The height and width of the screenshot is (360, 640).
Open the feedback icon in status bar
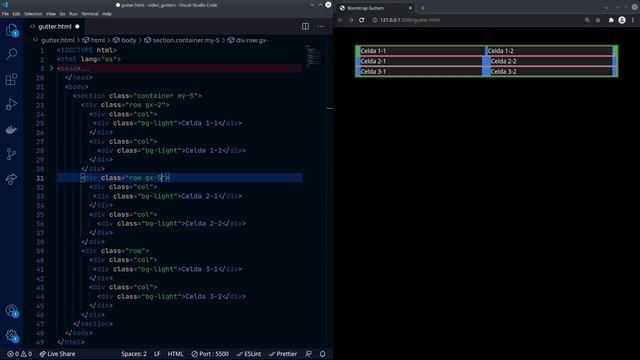pyautogui.click(x=309, y=354)
